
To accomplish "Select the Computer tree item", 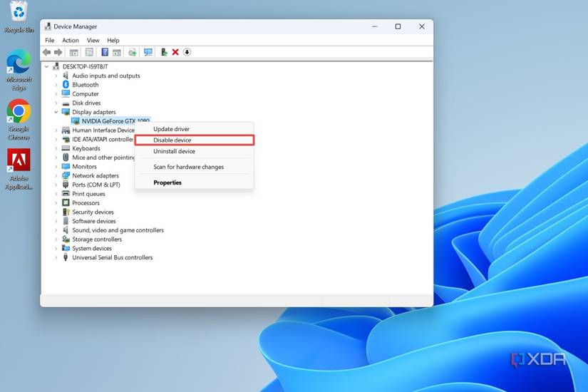I will pos(85,94).
